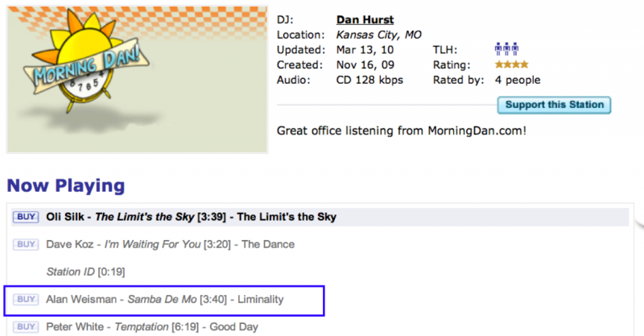Click the Kansas City, MO location text
The height and width of the screenshot is (336, 644).
tap(378, 35)
